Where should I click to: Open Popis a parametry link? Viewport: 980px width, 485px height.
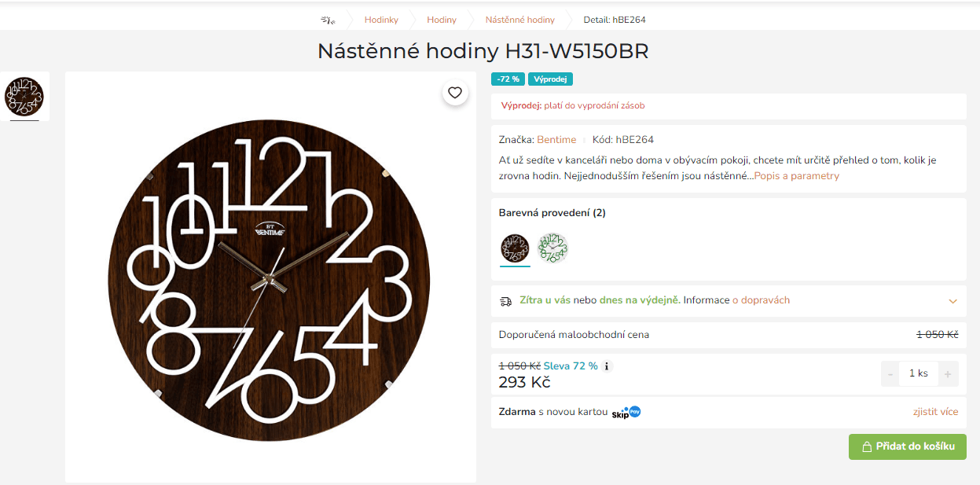click(797, 176)
